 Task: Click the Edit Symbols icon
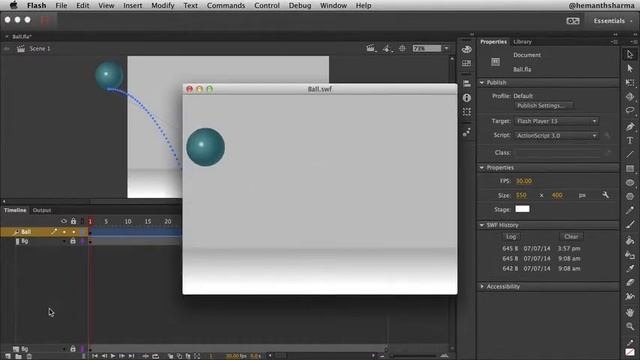click(387, 49)
